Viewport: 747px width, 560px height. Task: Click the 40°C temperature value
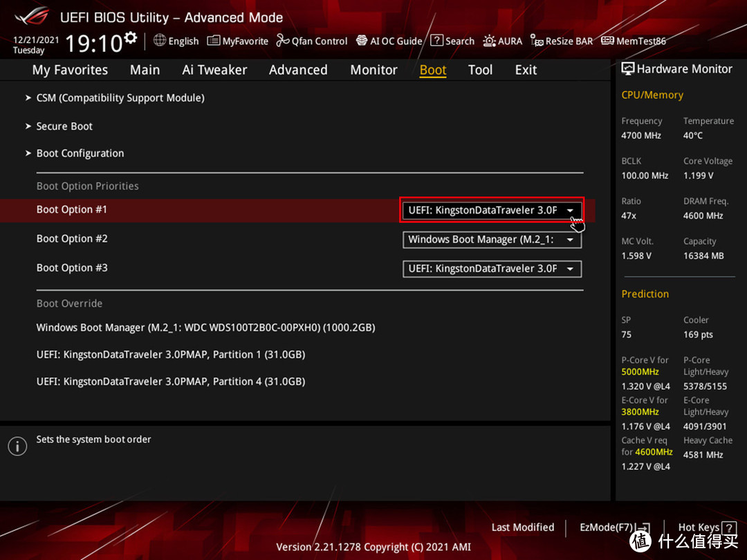(692, 136)
